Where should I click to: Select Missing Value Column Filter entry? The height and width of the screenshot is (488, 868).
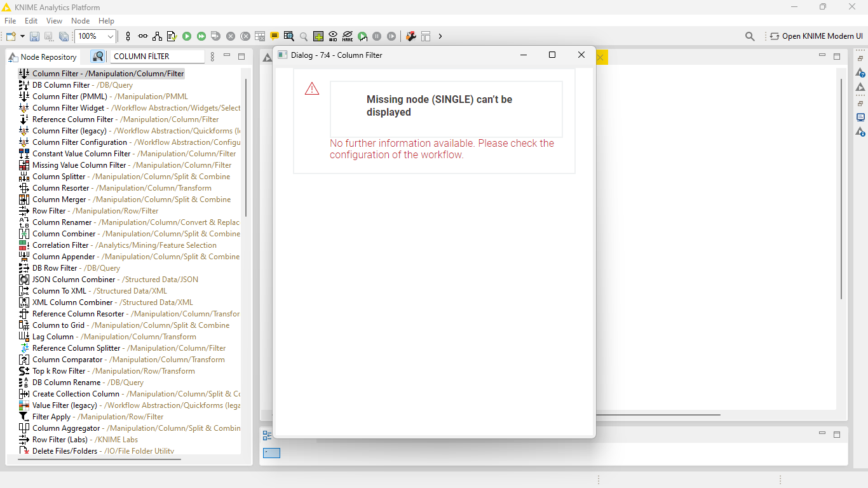point(125,165)
